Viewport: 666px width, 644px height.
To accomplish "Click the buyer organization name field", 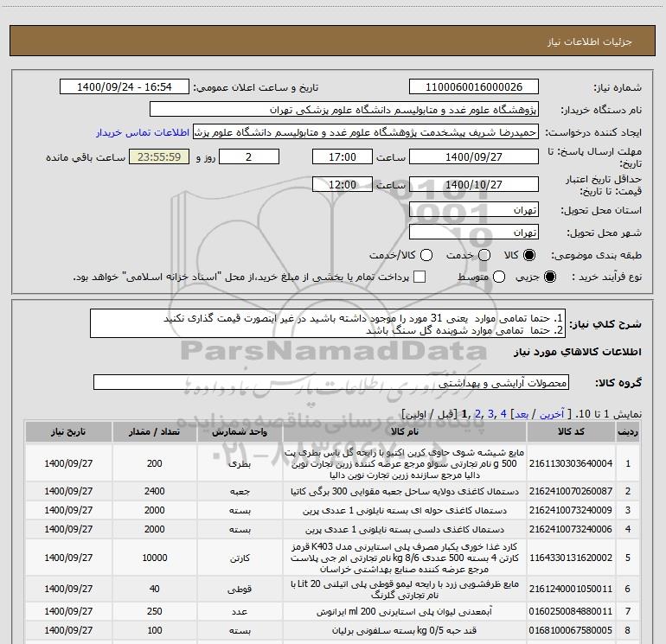I will click(x=344, y=110).
